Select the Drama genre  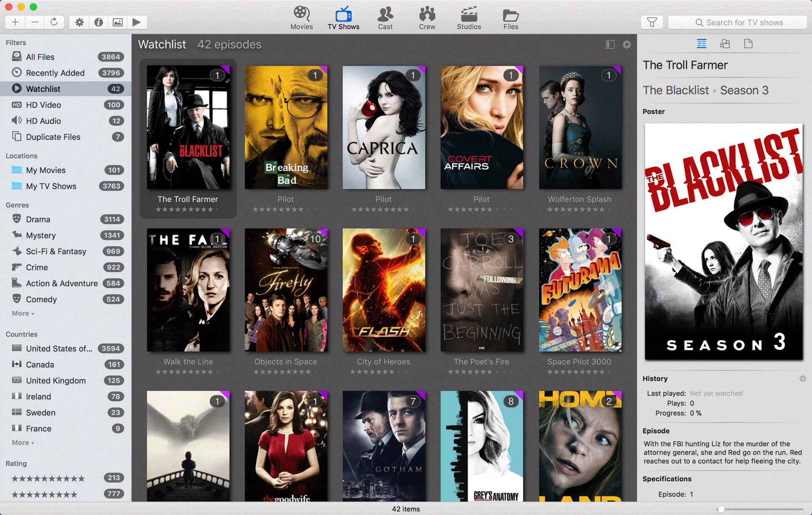pyautogui.click(x=66, y=219)
